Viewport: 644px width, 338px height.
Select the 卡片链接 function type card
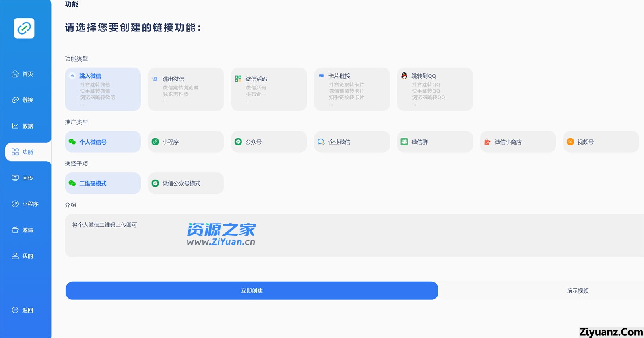(x=352, y=89)
